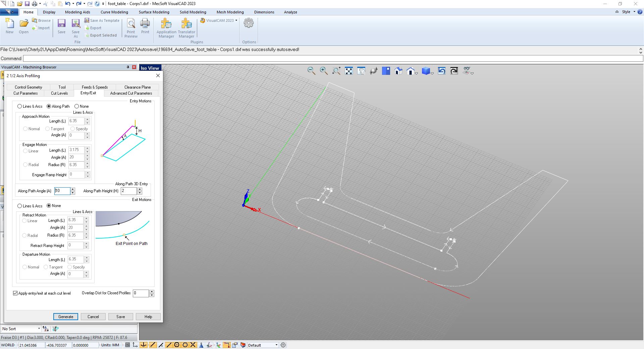The image size is (644, 349).
Task: Toggle Apply entry/exit at each cut level
Action: (15, 293)
